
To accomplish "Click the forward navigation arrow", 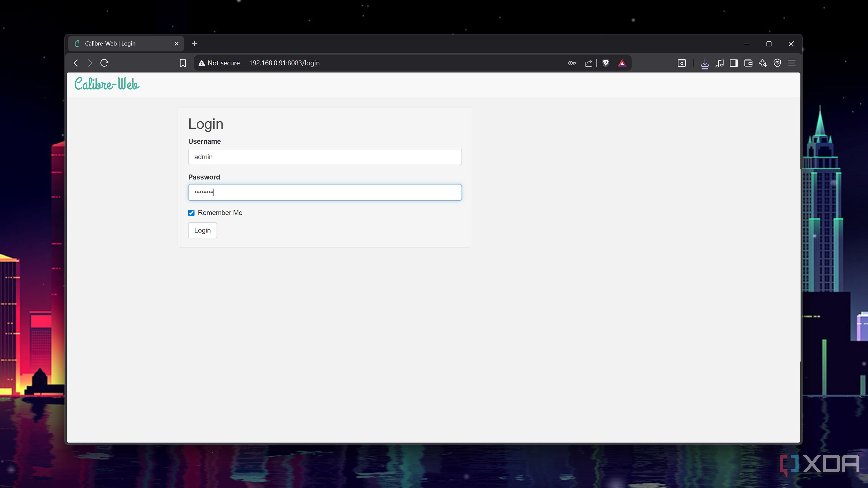I will [x=90, y=63].
